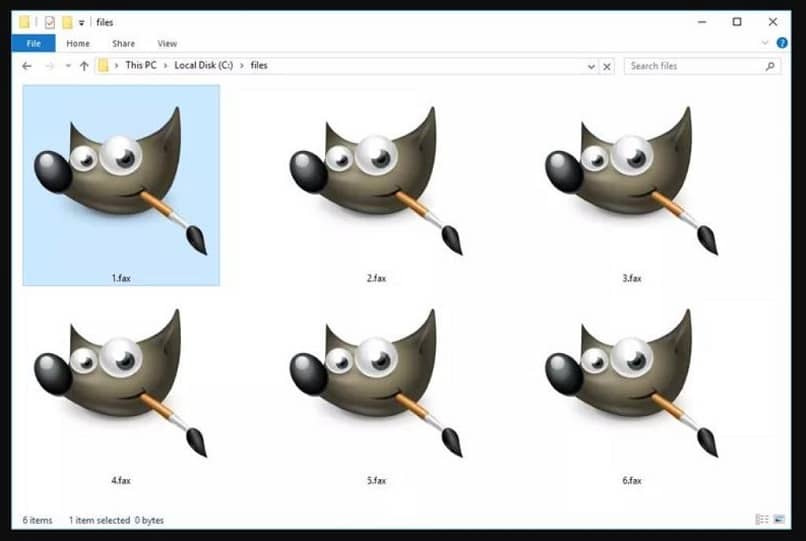Click the New folder quick access icon
Viewport: 806px width, 541px height.
click(67, 23)
